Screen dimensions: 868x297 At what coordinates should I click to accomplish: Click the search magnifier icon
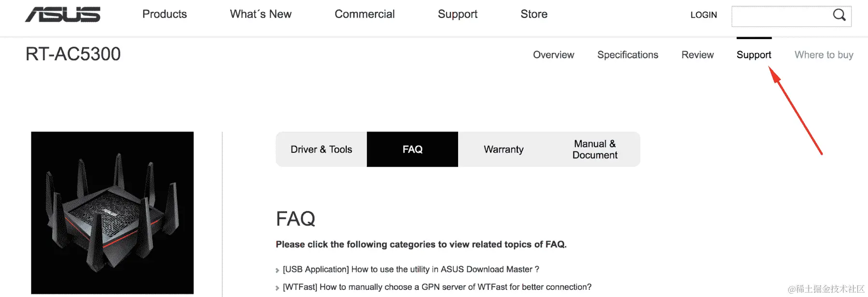839,15
